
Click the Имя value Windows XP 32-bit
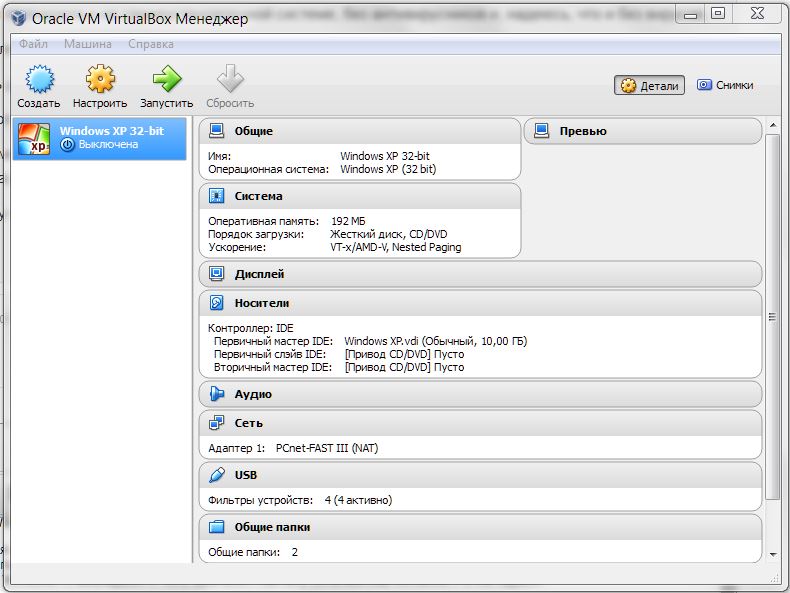coord(385,156)
